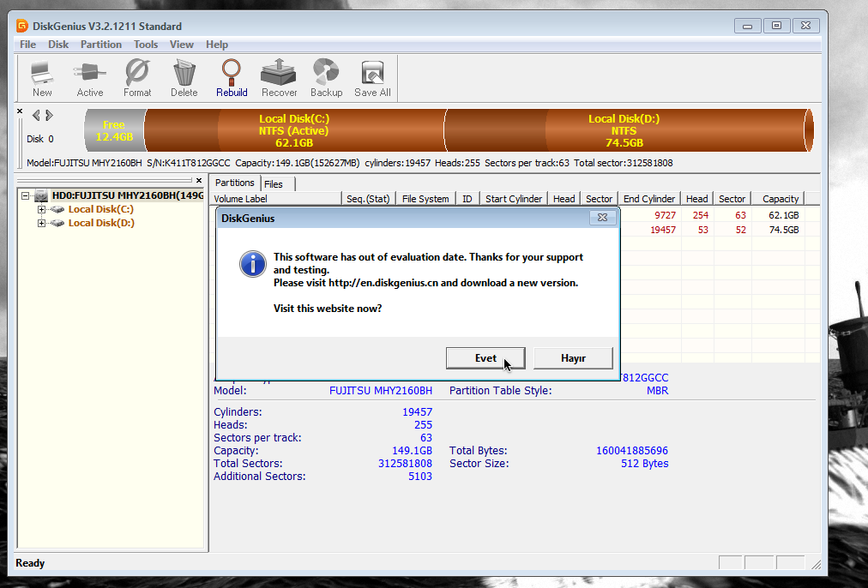Click the Seq.(Stat) column header

(x=368, y=199)
